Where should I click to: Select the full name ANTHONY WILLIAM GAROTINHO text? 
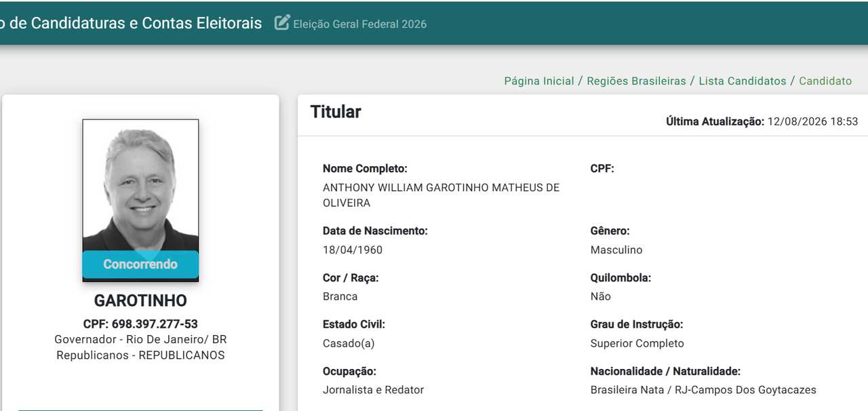pos(441,195)
